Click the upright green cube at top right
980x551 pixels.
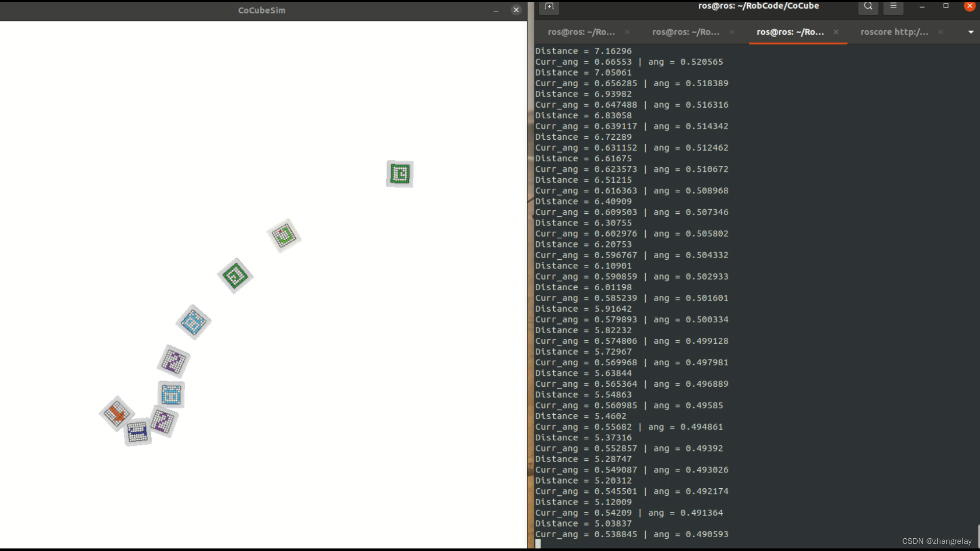(400, 174)
